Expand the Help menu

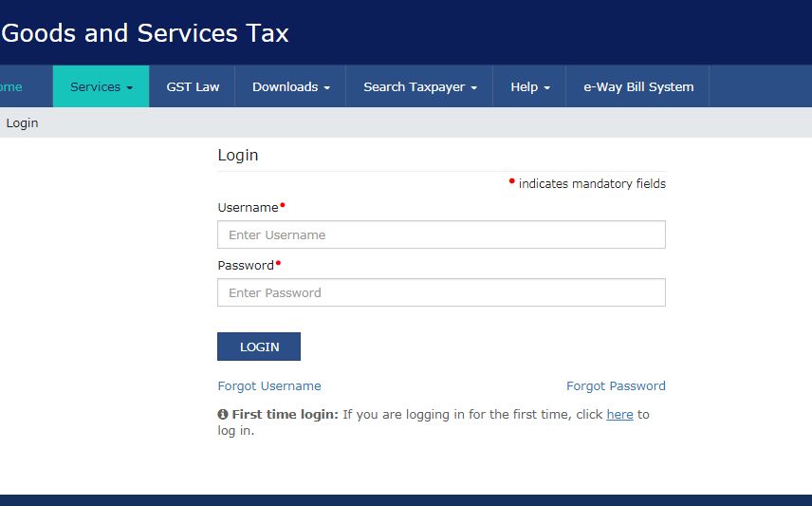(529, 86)
